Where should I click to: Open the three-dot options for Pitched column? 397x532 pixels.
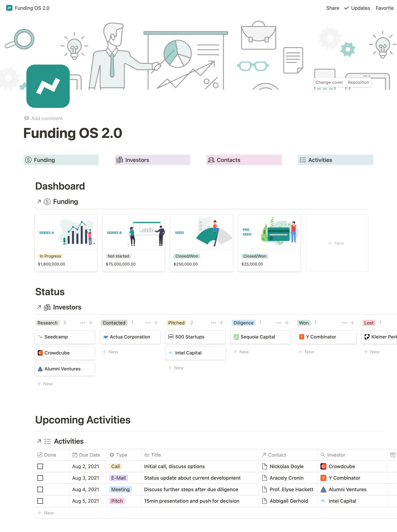pyautogui.click(x=213, y=323)
